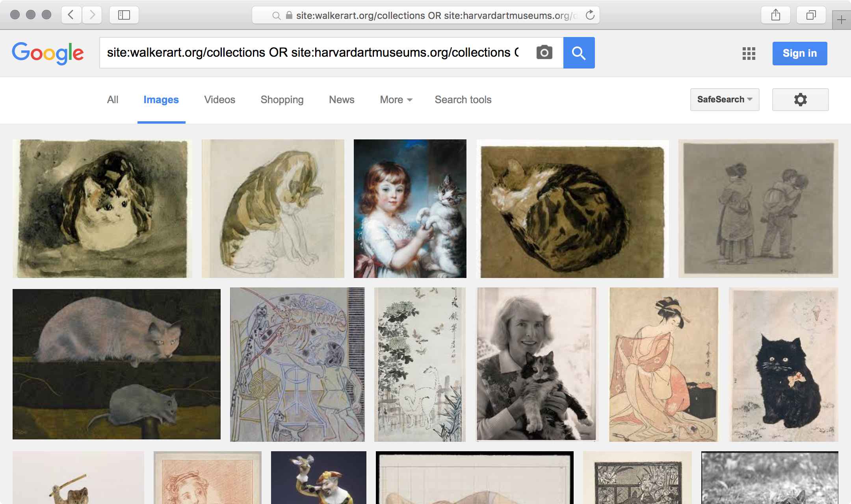The image size is (851, 504).
Task: Open the curled sleeping tabby cat thumbnail
Action: pos(572,209)
